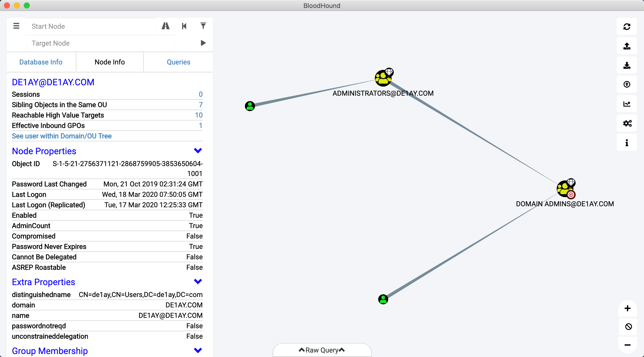The height and width of the screenshot is (357, 644).
Task: Collapse the Extra Properties section
Action: (x=198, y=282)
